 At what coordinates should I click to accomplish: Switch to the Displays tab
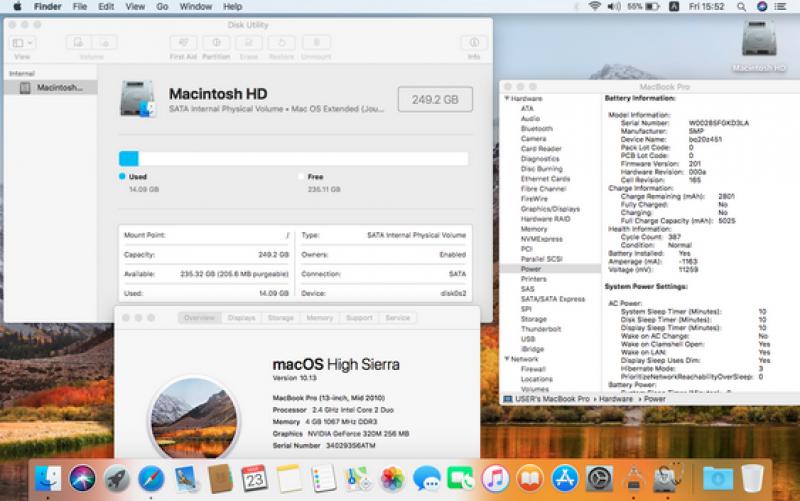(x=241, y=318)
